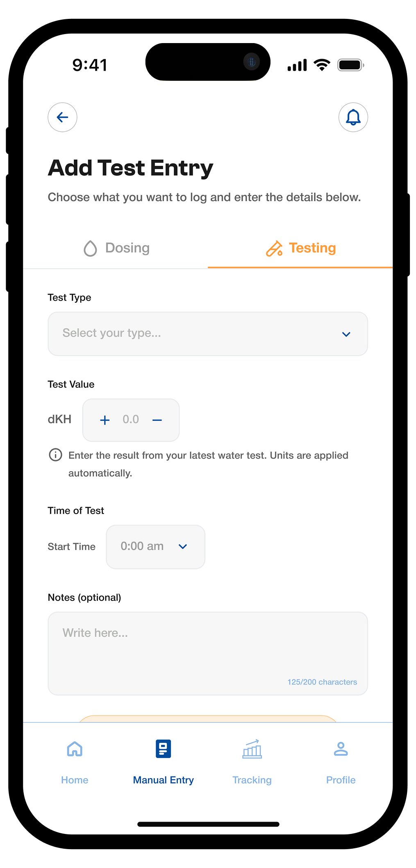416x868 pixels.
Task: Click the info icon beside helper text
Action: 55,455
